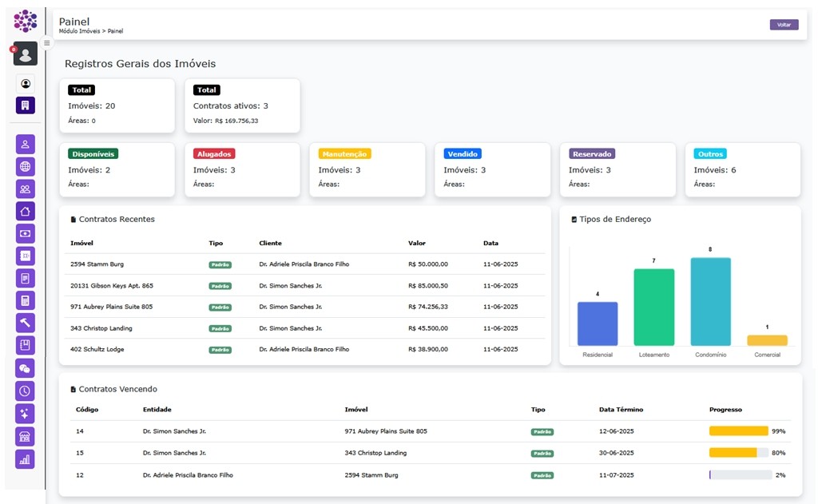This screenshot has height=504, width=818.
Task: Click the house icon in sidebar
Action: pyautogui.click(x=26, y=212)
